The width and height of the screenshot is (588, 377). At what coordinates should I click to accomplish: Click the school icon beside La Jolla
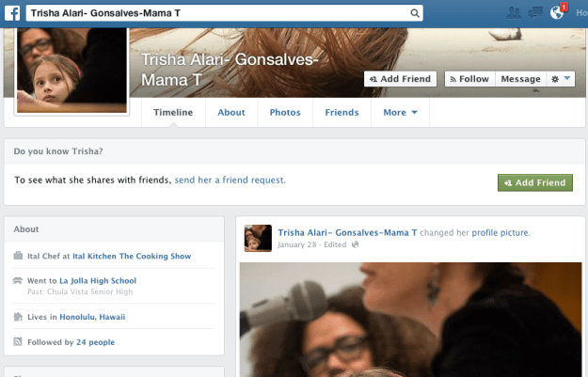pos(18,281)
